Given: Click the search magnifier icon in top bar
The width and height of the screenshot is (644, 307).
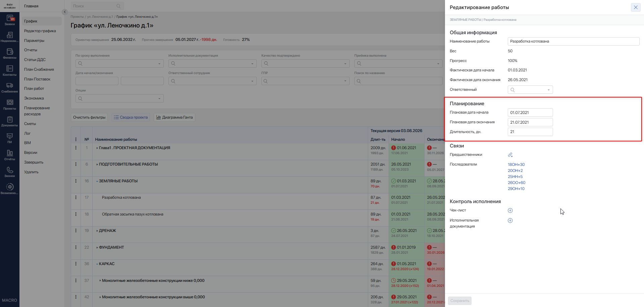Looking at the screenshot, I should coord(118,6).
